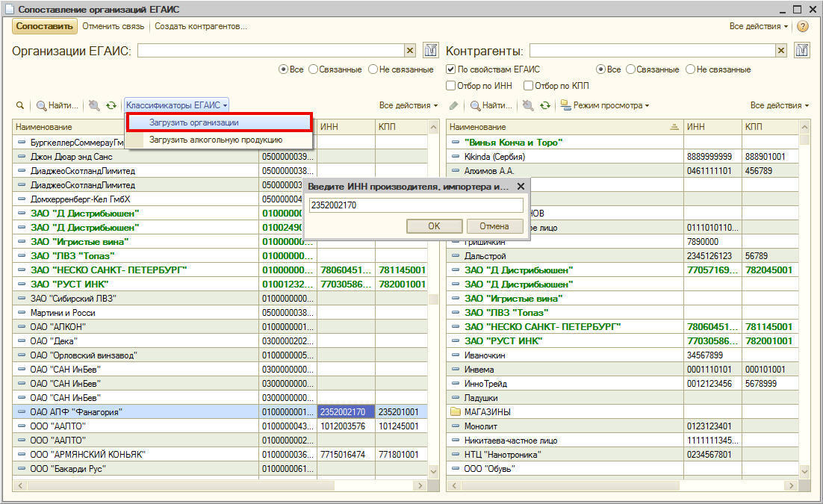Click the ИНН input field in dialog
The image size is (823, 504).
pos(416,205)
